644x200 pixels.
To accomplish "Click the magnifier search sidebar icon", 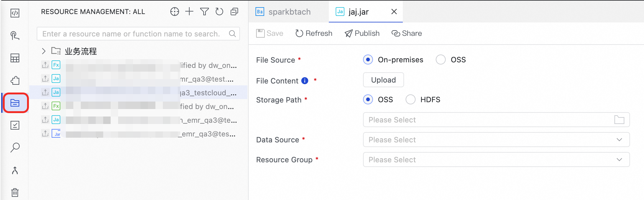I will 15,147.
